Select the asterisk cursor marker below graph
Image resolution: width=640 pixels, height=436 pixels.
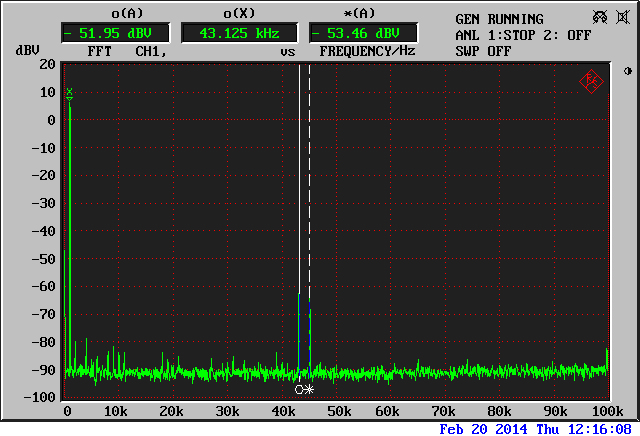pos(309,389)
